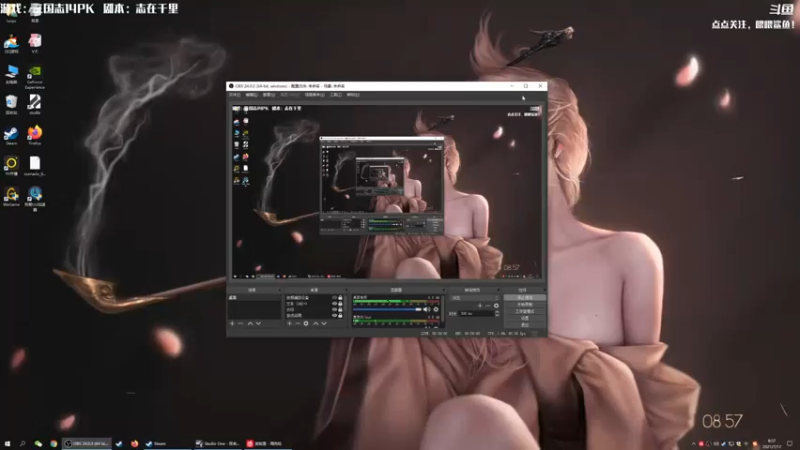The height and width of the screenshot is (450, 800).
Task: Adjust the desktop audio volume slider
Action: (x=387, y=310)
